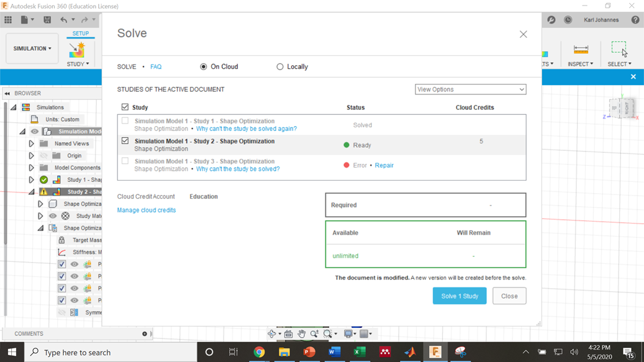The width and height of the screenshot is (644, 362).
Task: Click Study 2 warning icon
Action: 43,192
